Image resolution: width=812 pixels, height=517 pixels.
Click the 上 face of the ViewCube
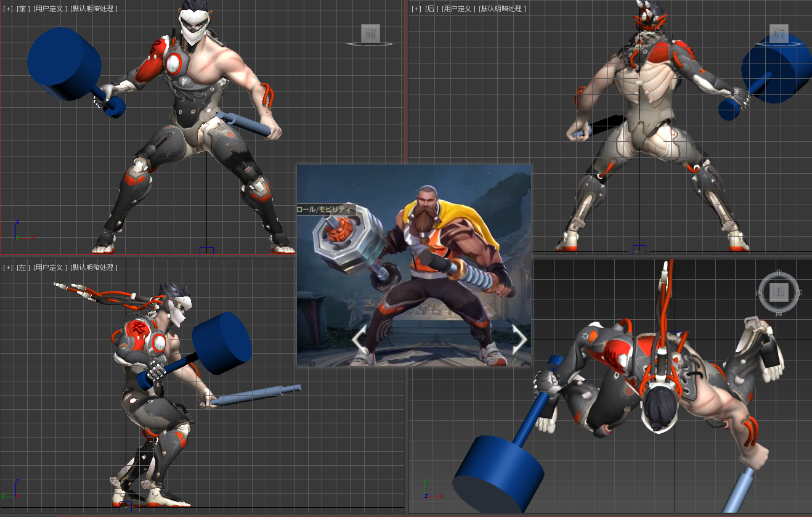[x=779, y=292]
